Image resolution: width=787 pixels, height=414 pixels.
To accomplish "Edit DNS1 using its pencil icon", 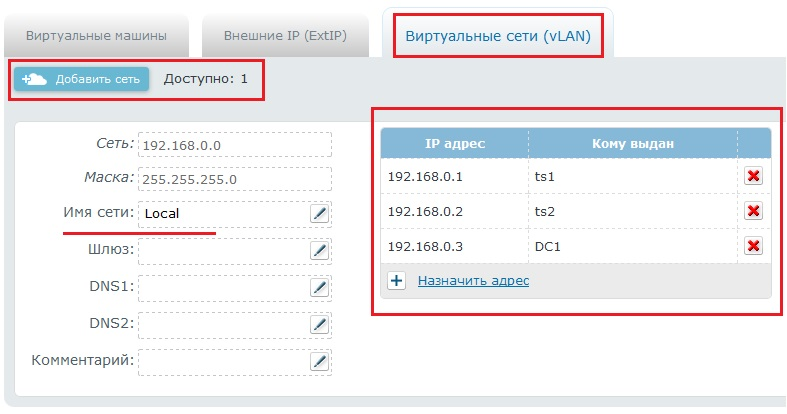I will tap(319, 288).
